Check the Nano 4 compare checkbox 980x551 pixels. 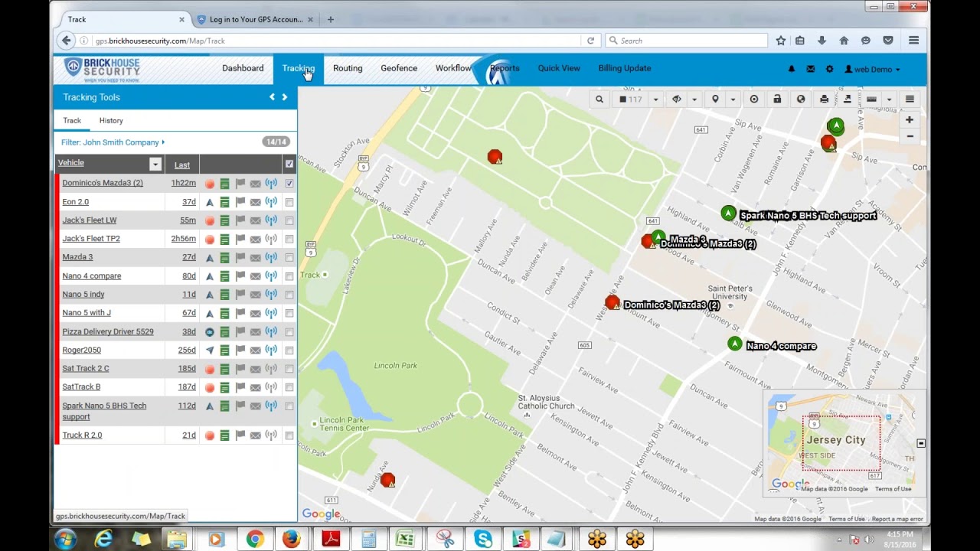[289, 276]
